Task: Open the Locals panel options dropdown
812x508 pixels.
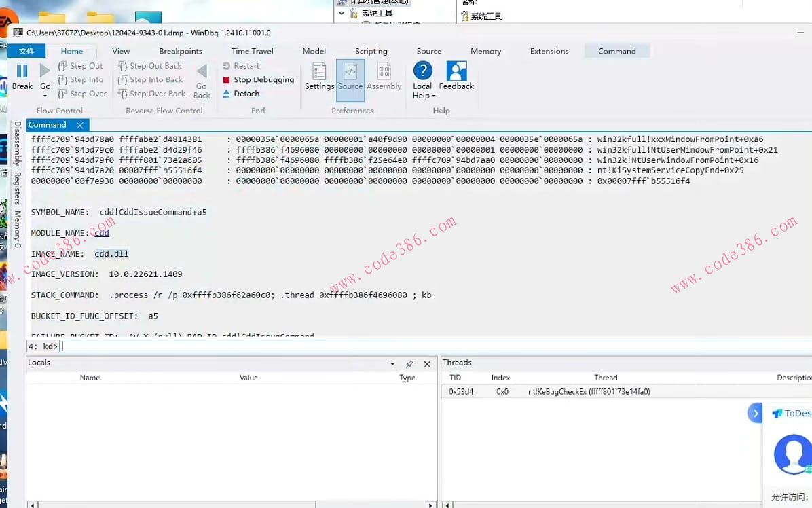Action: click(392, 364)
